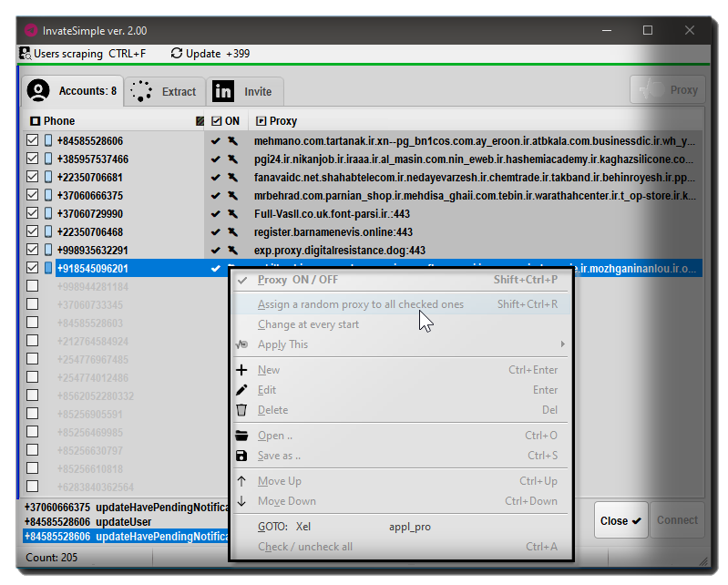Click Update +399
Image resolution: width=728 pixels, height=585 pixels.
(210, 54)
